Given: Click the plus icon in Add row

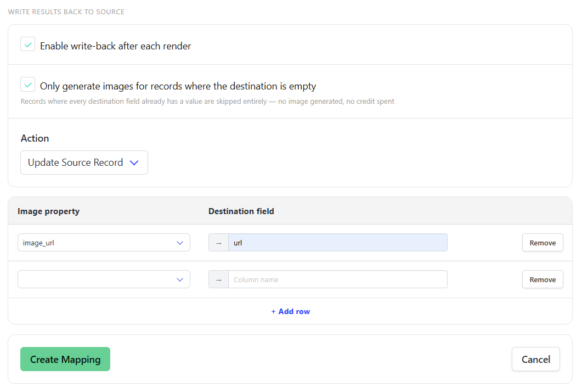Looking at the screenshot, I should point(273,312).
